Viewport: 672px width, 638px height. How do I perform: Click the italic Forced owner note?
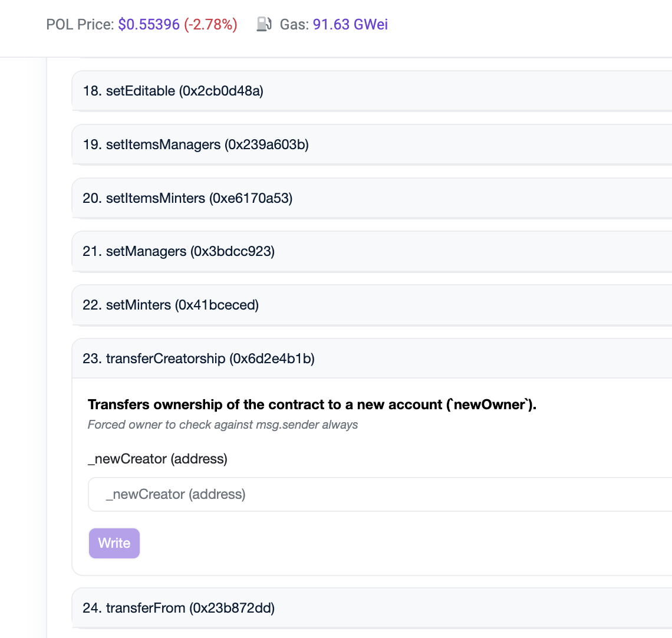pyautogui.click(x=223, y=425)
